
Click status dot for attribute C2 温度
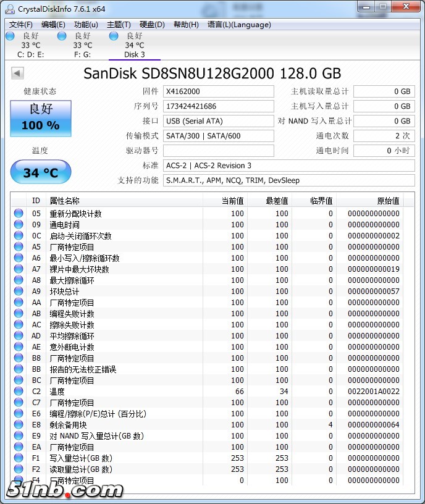(x=19, y=391)
